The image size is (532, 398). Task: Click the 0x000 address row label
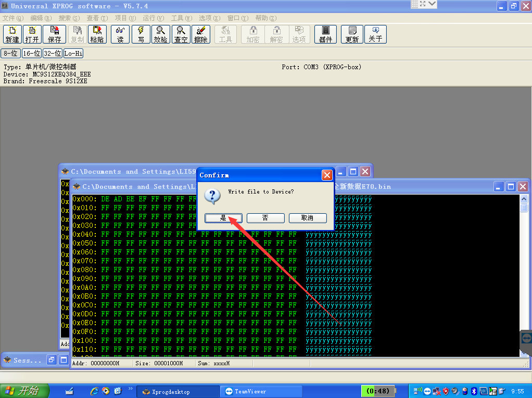point(84,199)
